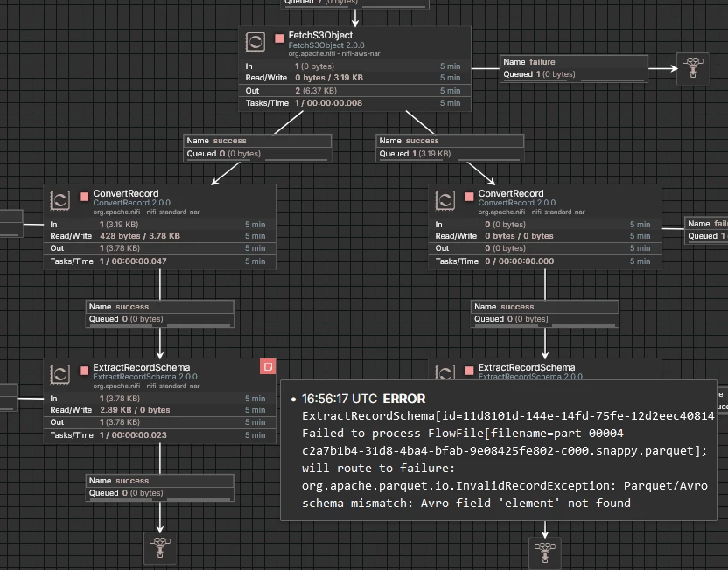
Task: Click the stopped status square of the ExtractRecordSchema reading 2.89 KB
Action: (84, 371)
